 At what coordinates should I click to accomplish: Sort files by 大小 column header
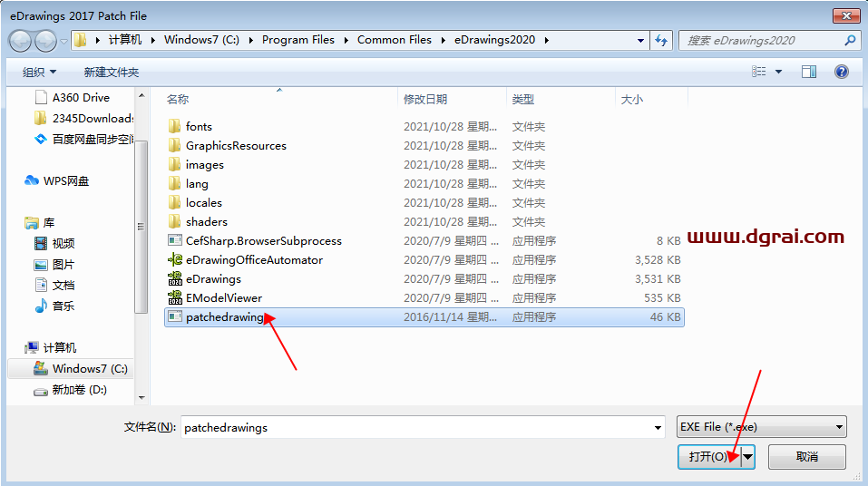[632, 99]
